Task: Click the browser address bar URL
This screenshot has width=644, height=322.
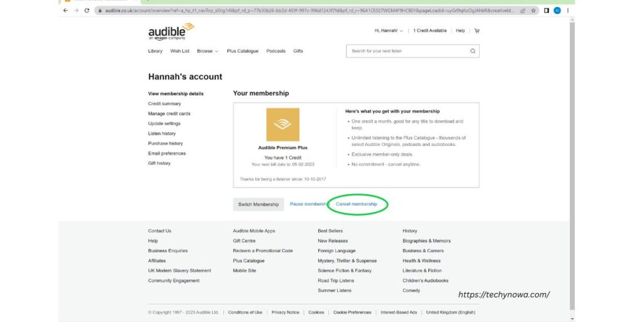Action: click(309, 11)
